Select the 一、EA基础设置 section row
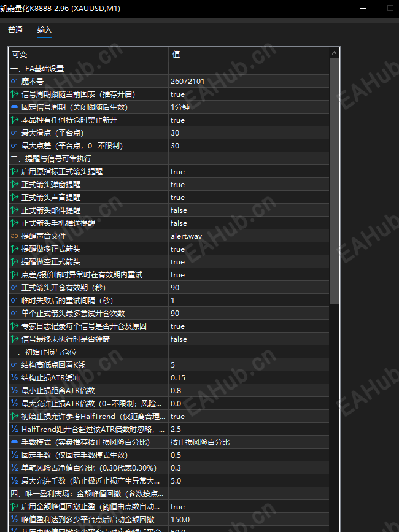This screenshot has width=399, height=532. [169, 69]
